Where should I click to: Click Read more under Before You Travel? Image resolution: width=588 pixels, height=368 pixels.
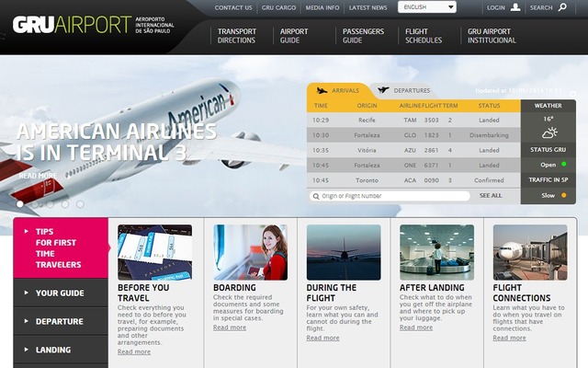coord(134,351)
